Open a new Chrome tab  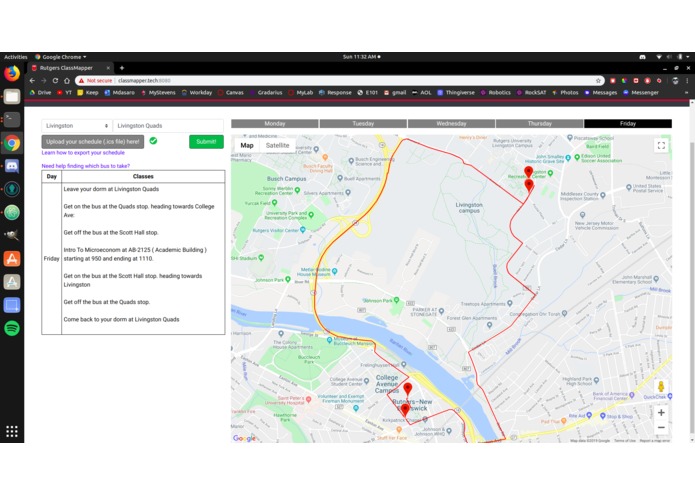[121, 68]
